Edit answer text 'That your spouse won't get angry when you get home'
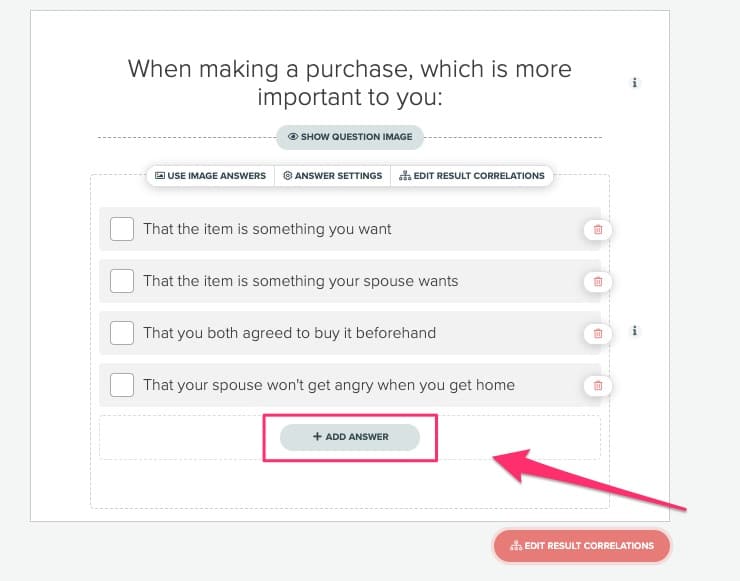Image resolution: width=740 pixels, height=581 pixels. (x=329, y=385)
